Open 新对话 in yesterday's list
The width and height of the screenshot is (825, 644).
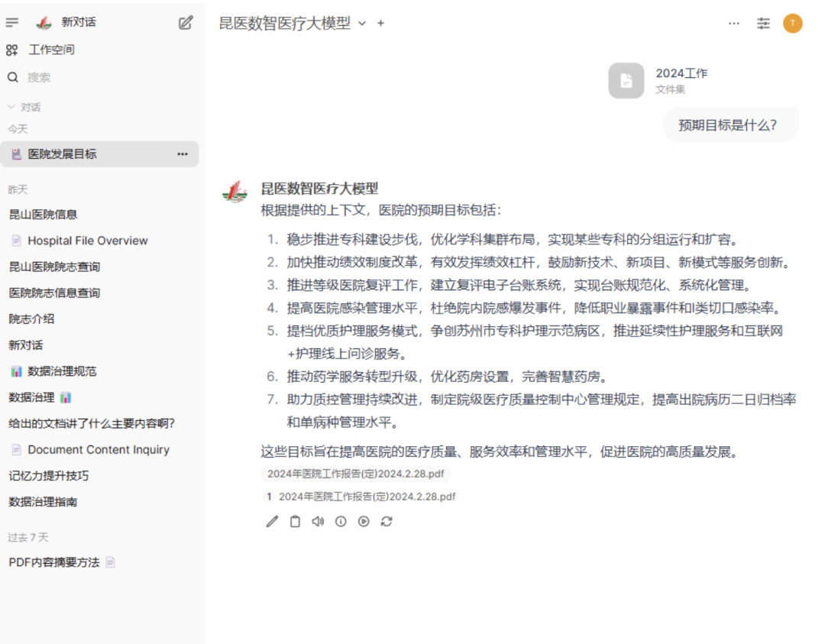[x=100, y=345]
